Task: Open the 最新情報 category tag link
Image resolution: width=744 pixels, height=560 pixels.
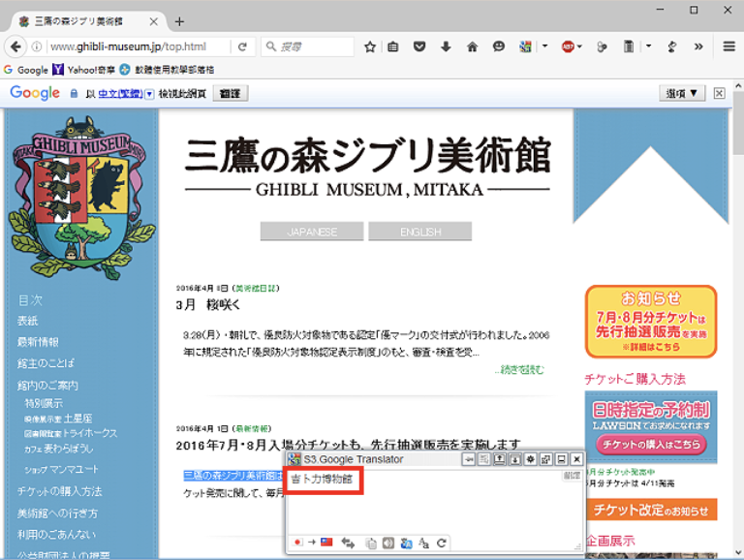Action: 252,428
